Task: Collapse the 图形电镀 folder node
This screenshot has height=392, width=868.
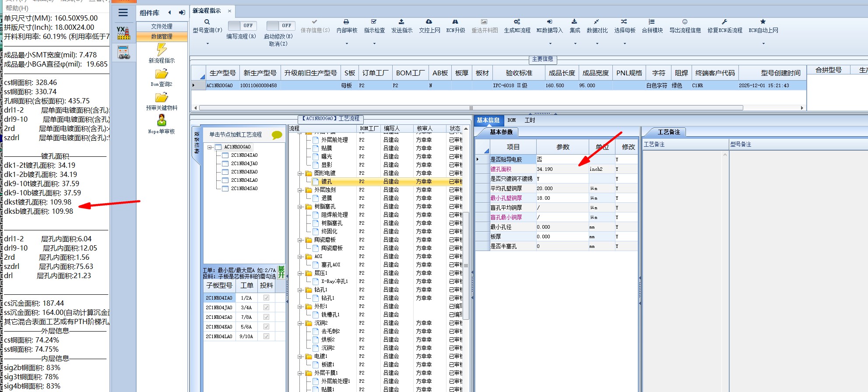Action: 300,173
